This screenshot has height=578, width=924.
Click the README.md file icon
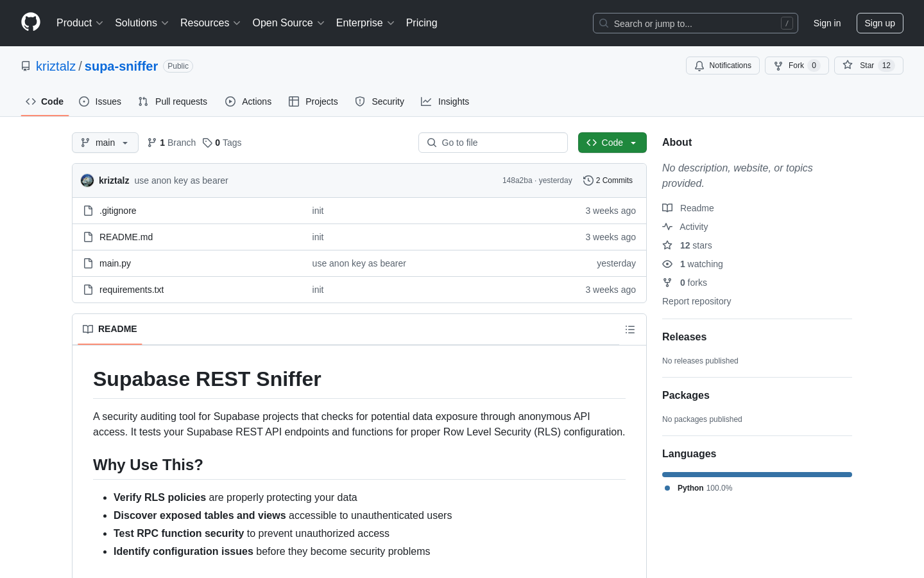[x=89, y=237]
